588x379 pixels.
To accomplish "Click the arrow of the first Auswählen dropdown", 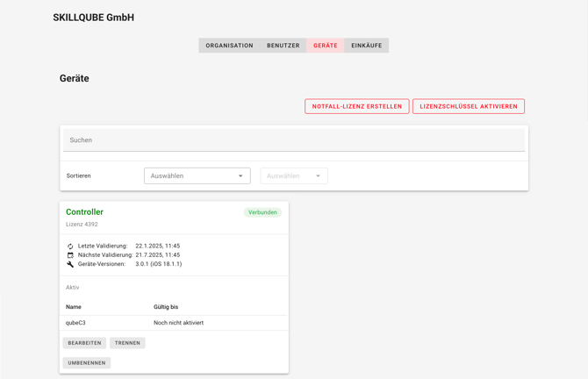I will 240,175.
